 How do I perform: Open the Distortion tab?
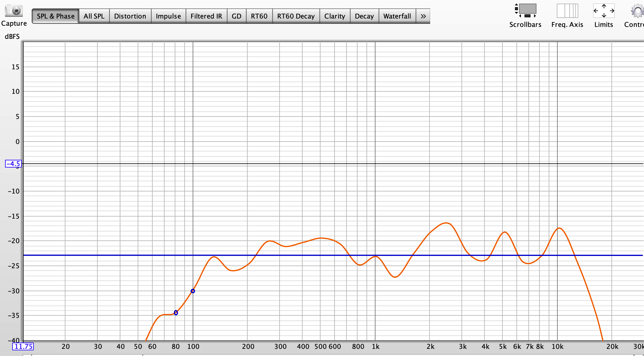click(x=130, y=16)
